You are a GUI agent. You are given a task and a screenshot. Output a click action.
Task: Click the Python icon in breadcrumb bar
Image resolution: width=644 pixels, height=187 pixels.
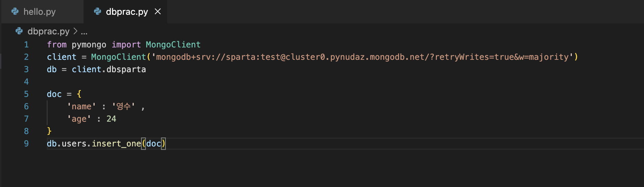point(19,31)
